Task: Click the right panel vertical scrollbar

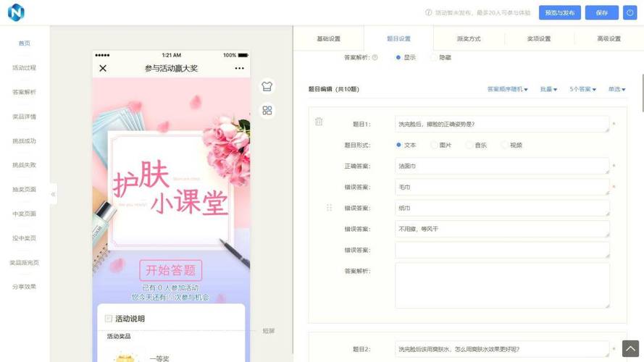Action: tap(642, 93)
